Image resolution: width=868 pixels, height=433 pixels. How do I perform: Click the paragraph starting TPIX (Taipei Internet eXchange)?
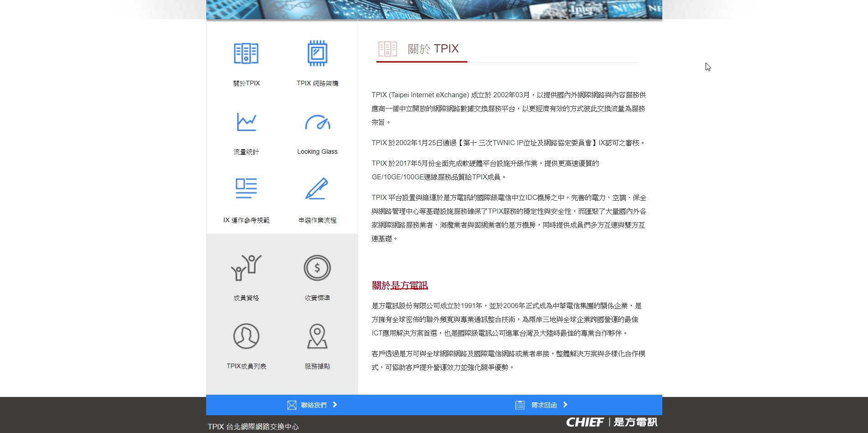click(509, 109)
